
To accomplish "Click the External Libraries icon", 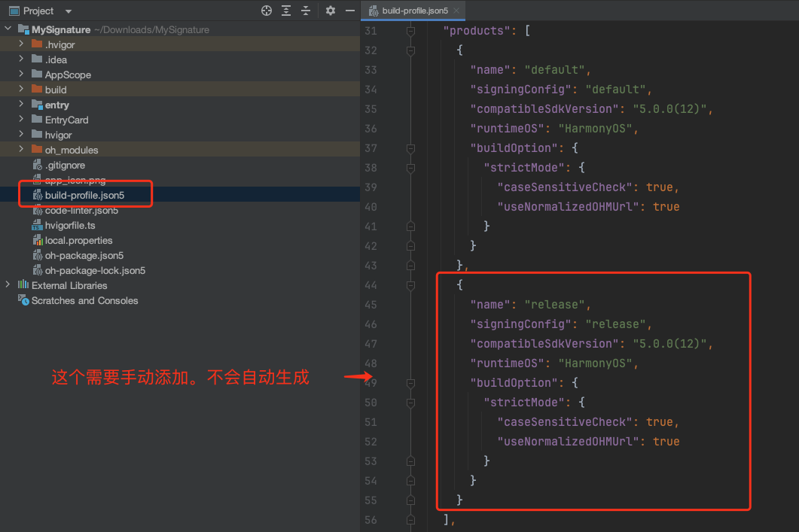I will [x=23, y=284].
